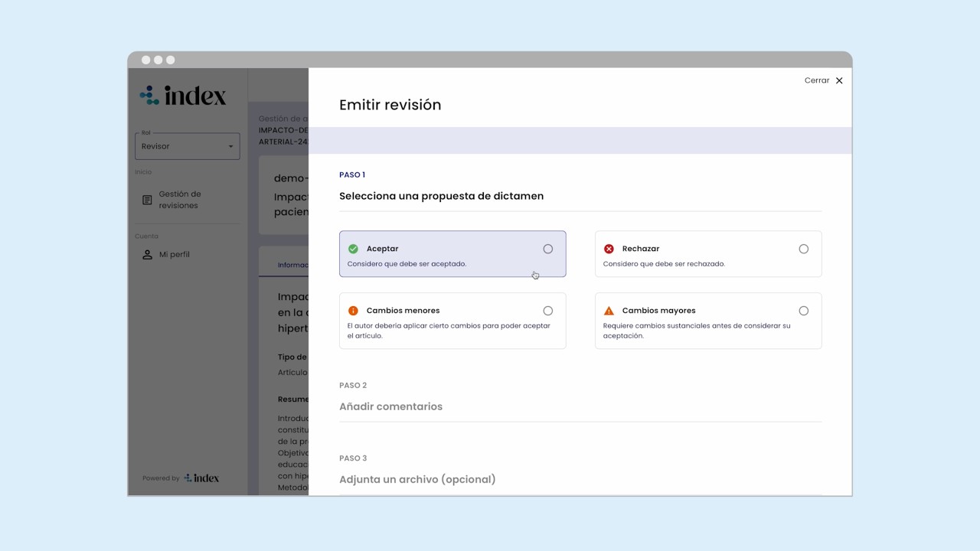This screenshot has height=551, width=980.
Task: Click 'Considero que debe ser aceptado.' text
Action: coord(407,264)
